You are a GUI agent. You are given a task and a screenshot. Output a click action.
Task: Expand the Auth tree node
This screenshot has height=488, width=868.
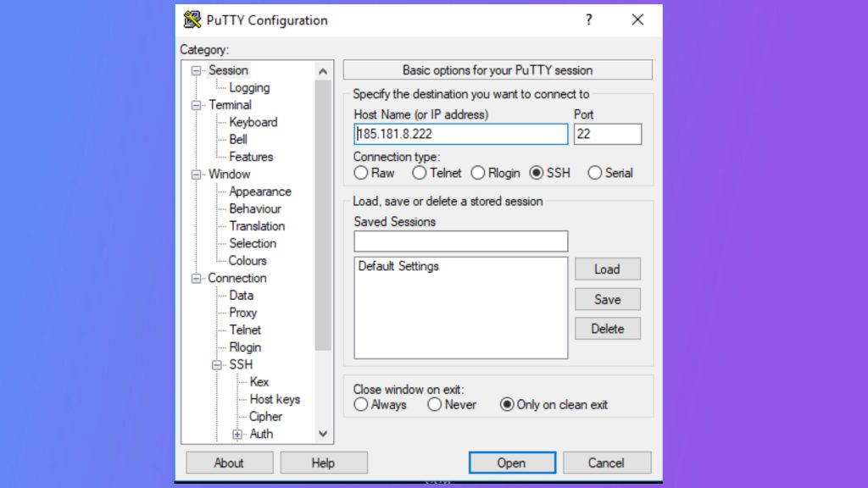[x=237, y=435]
